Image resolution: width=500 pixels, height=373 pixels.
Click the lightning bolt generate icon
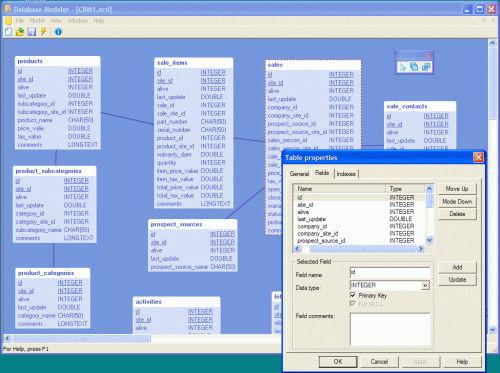click(x=43, y=32)
